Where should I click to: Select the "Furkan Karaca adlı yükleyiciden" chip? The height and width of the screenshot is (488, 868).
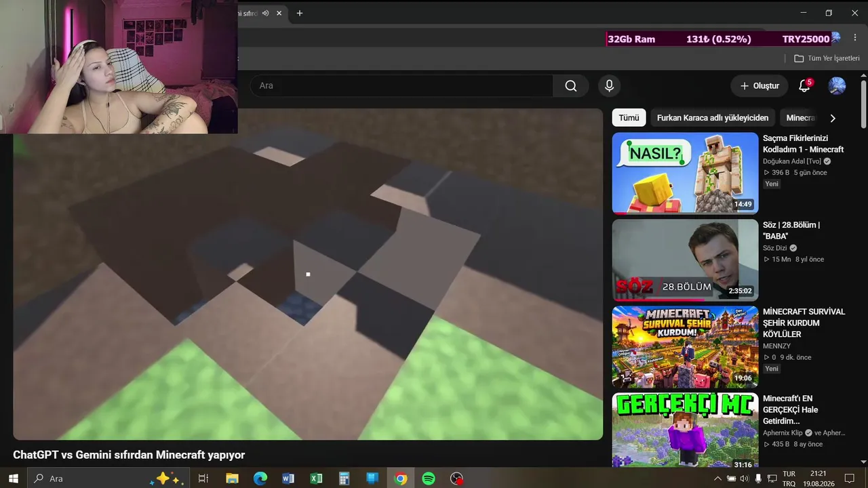(x=713, y=118)
